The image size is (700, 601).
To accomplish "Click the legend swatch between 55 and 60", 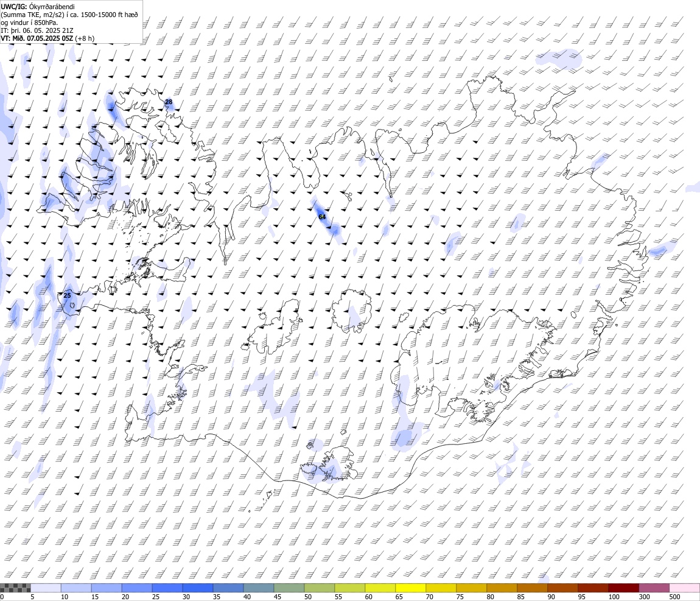I will 349,588.
